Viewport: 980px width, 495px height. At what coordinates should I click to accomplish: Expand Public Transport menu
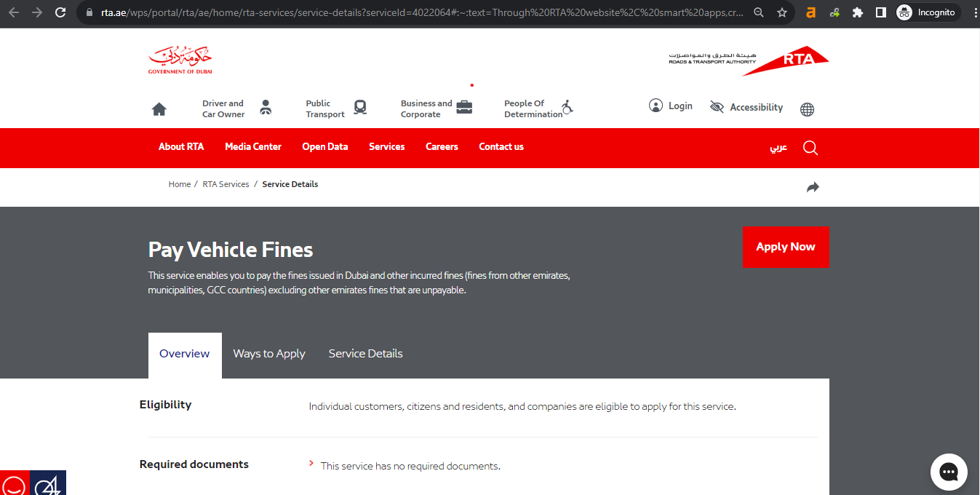pyautogui.click(x=335, y=108)
